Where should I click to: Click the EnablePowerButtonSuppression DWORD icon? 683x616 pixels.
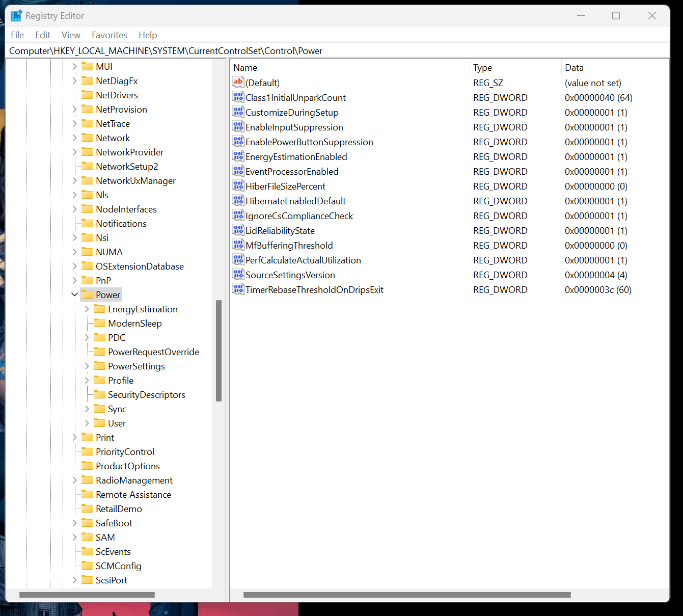click(238, 141)
